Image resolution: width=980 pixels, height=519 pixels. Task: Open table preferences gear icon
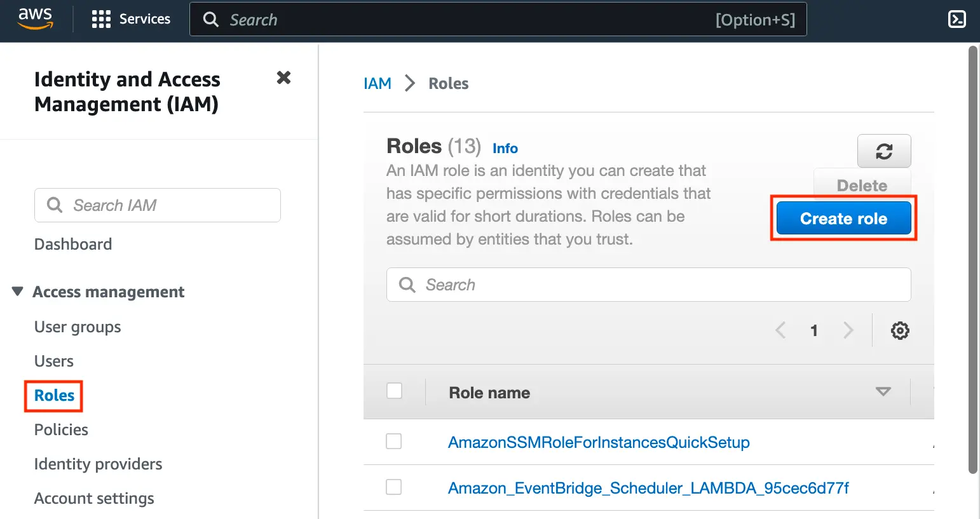point(899,330)
